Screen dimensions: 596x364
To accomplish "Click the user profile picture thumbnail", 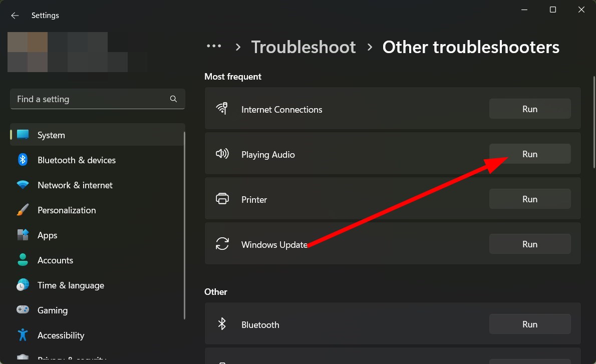I will pos(28,52).
